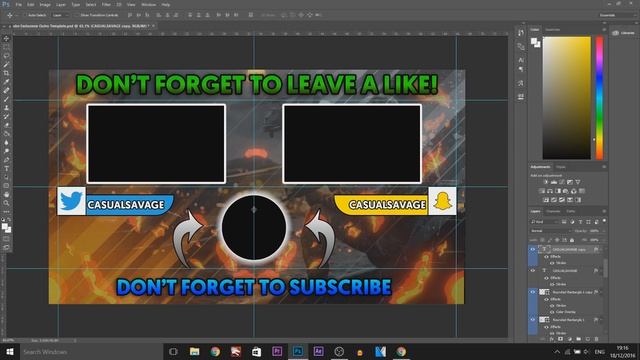Click the rainbow hue slider
640x360 pixels.
[x=599, y=98]
